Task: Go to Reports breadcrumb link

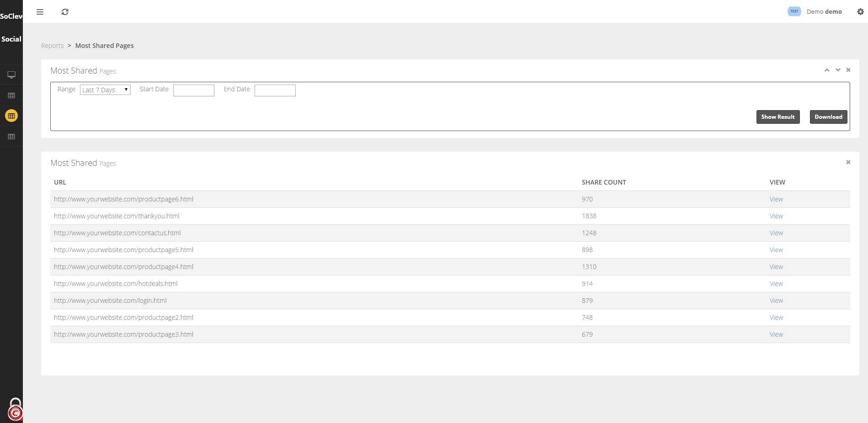Action: point(53,46)
